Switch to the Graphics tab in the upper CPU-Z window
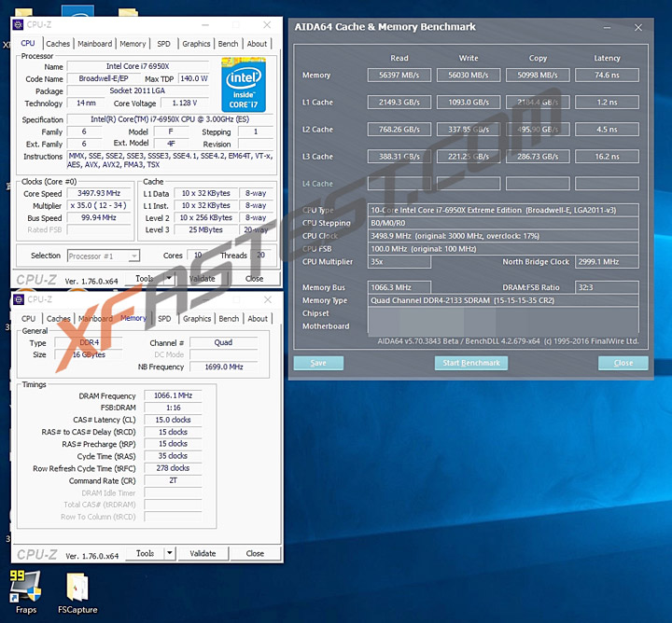 tap(196, 44)
